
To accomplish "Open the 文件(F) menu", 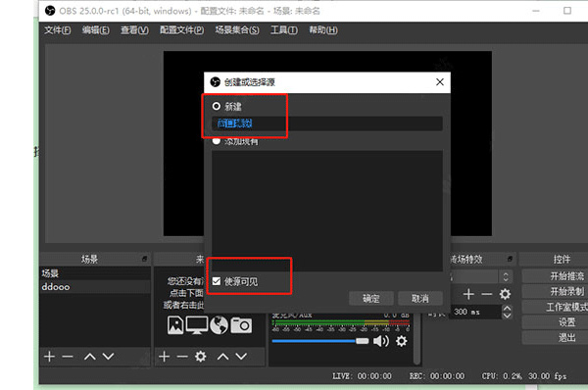I will [x=58, y=30].
